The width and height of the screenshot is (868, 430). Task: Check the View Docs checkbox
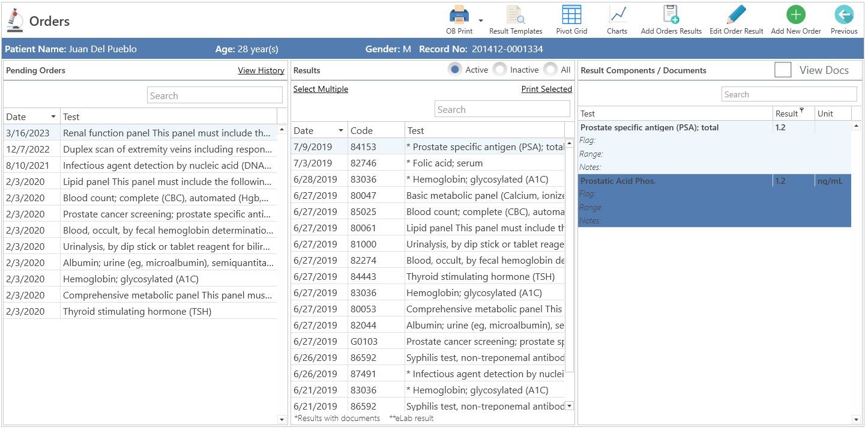[783, 70]
